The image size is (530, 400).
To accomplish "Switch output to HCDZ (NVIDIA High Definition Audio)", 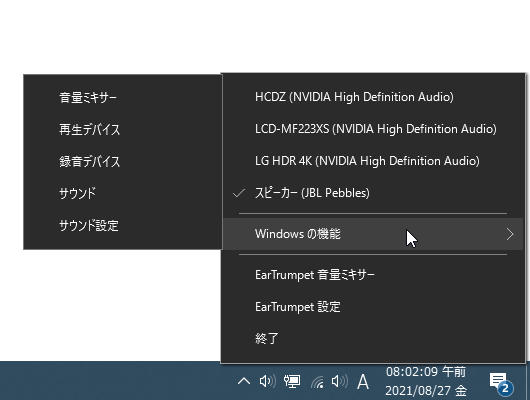I will click(x=373, y=97).
